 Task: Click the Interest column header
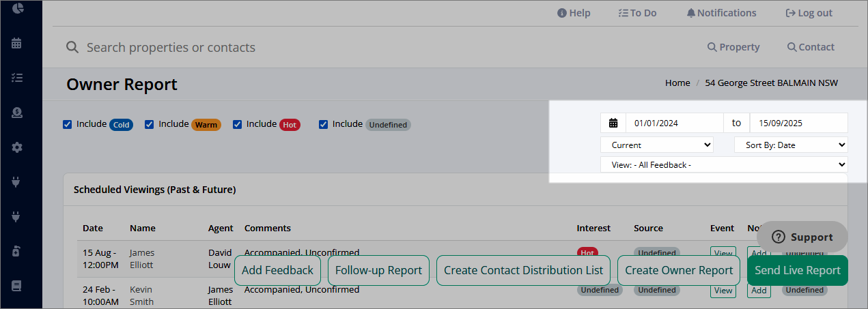[x=593, y=228]
